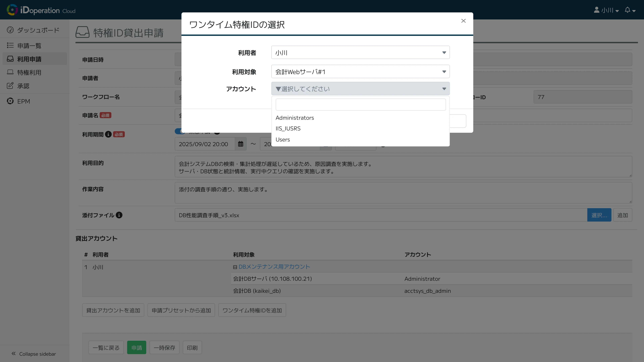
Task: Open the 利用者 dropdown in the dialog
Action: [x=360, y=52]
